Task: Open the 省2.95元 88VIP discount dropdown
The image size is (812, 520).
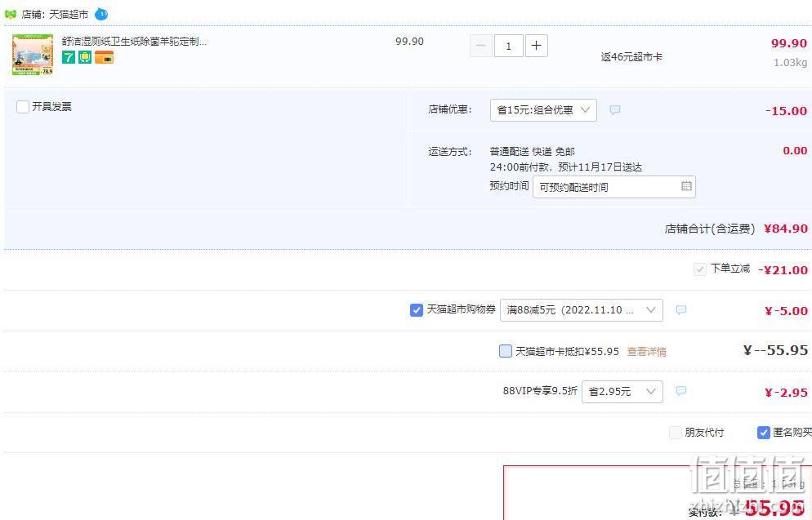Action: [x=622, y=392]
